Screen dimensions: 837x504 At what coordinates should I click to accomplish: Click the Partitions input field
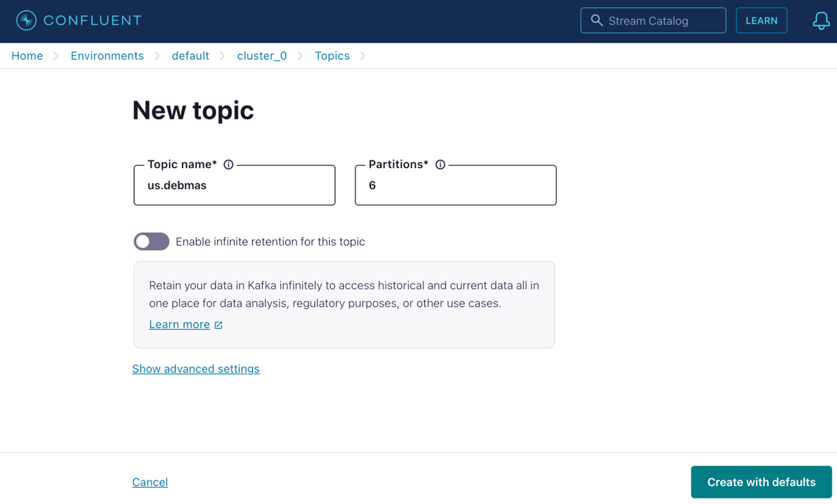point(455,185)
